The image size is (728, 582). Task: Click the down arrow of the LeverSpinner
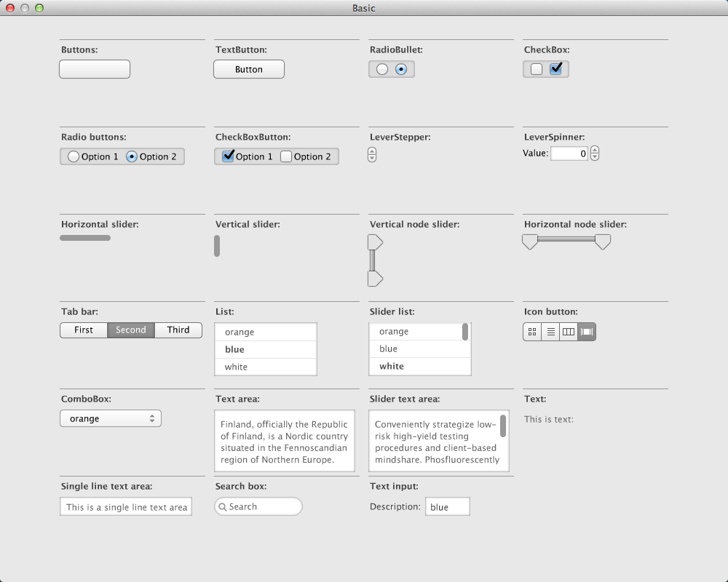[595, 156]
